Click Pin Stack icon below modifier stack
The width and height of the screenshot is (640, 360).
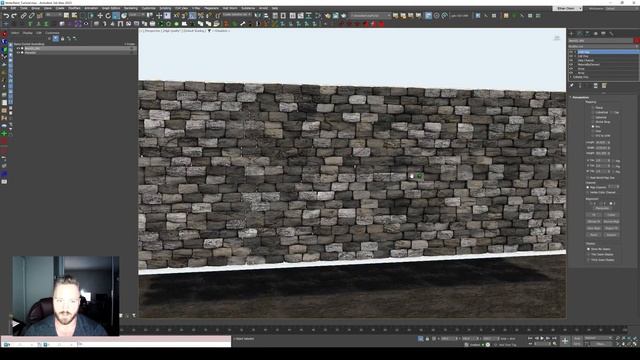point(572,86)
